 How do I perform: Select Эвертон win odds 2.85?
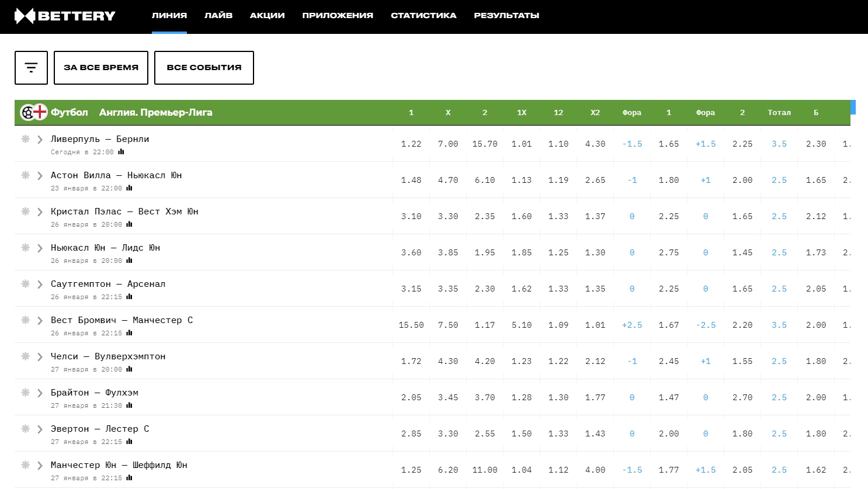click(x=411, y=433)
